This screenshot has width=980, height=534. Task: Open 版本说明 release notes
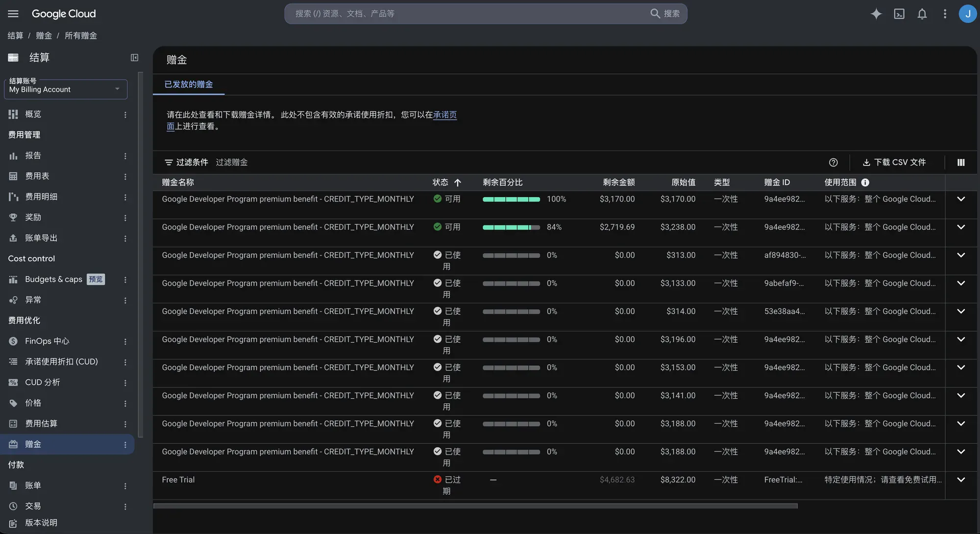click(x=41, y=523)
